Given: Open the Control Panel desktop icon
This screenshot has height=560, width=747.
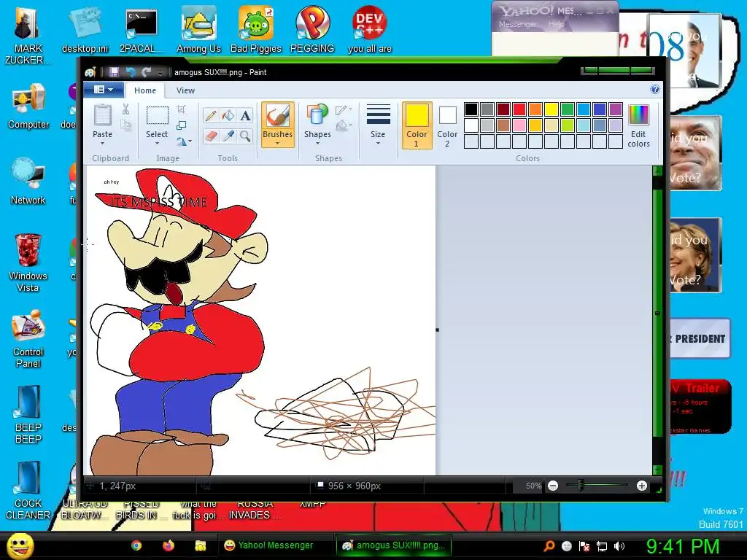Looking at the screenshot, I should 28,339.
